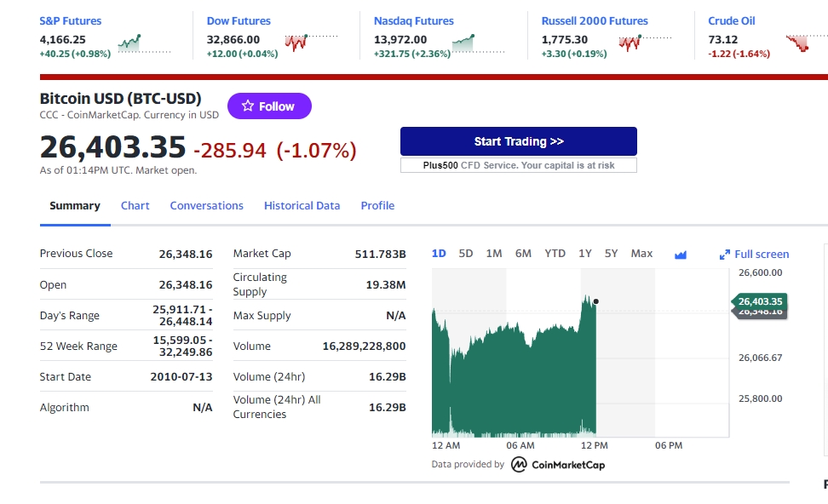Open the S&P Futures link
Image resolution: width=828 pixels, height=504 pixels.
click(70, 21)
